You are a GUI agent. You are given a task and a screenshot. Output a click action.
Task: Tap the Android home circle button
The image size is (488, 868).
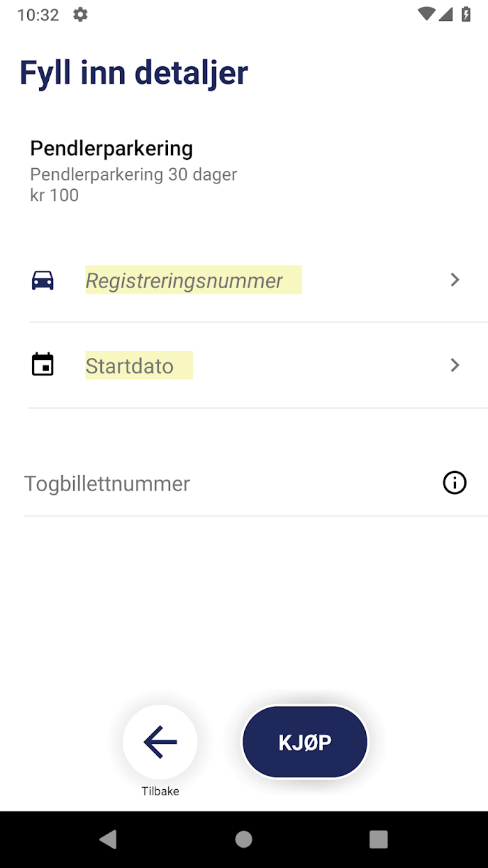click(243, 839)
